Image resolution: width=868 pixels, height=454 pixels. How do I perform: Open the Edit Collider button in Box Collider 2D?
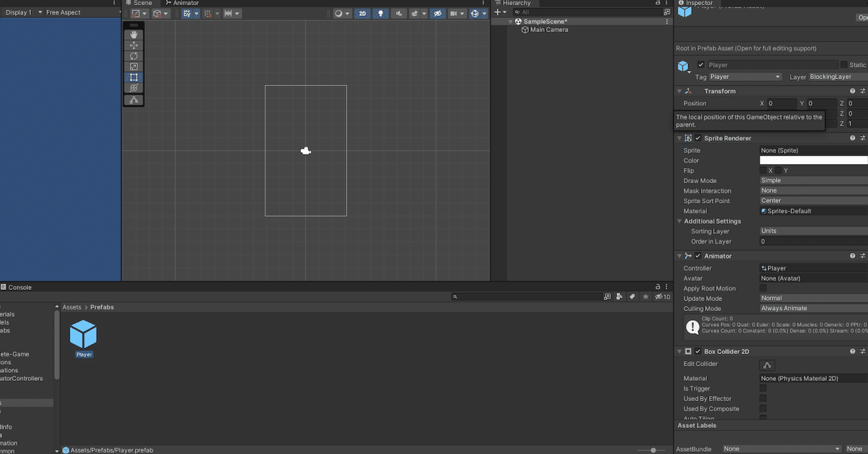(x=767, y=364)
